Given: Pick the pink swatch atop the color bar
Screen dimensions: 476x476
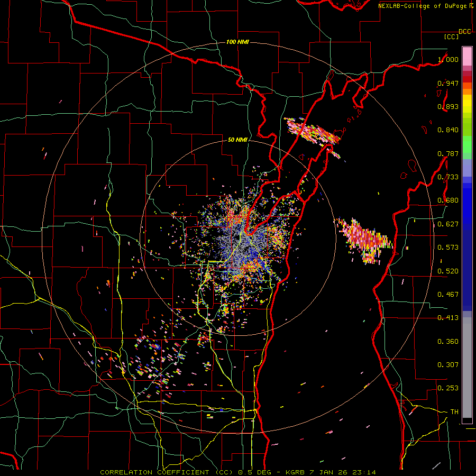Looking at the screenshot, I should 467,56.
